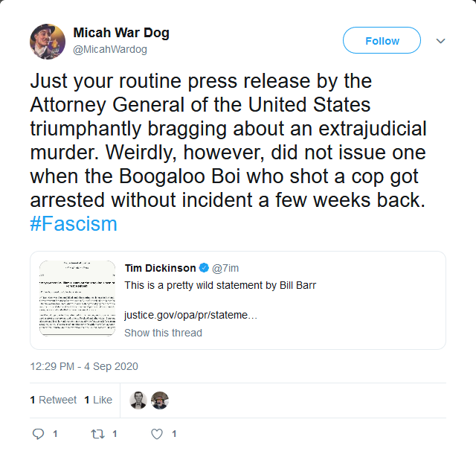The width and height of the screenshot is (476, 463).
Task: Click the verified badge next to Tim Dickinson
Action: click(204, 268)
